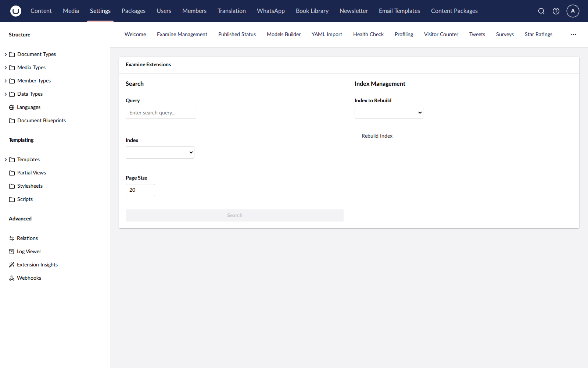Screen dimensions: 588x368
Task: Click the Data Types folder icon
Action: [x=12, y=94]
